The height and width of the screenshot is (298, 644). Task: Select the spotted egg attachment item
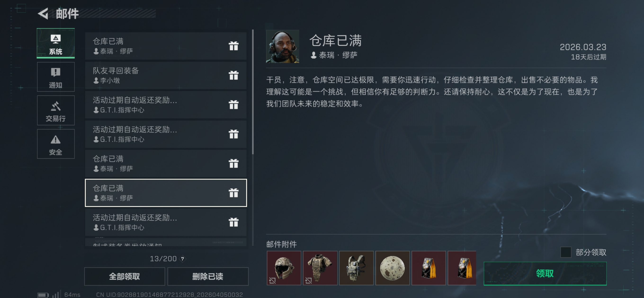coord(393,268)
